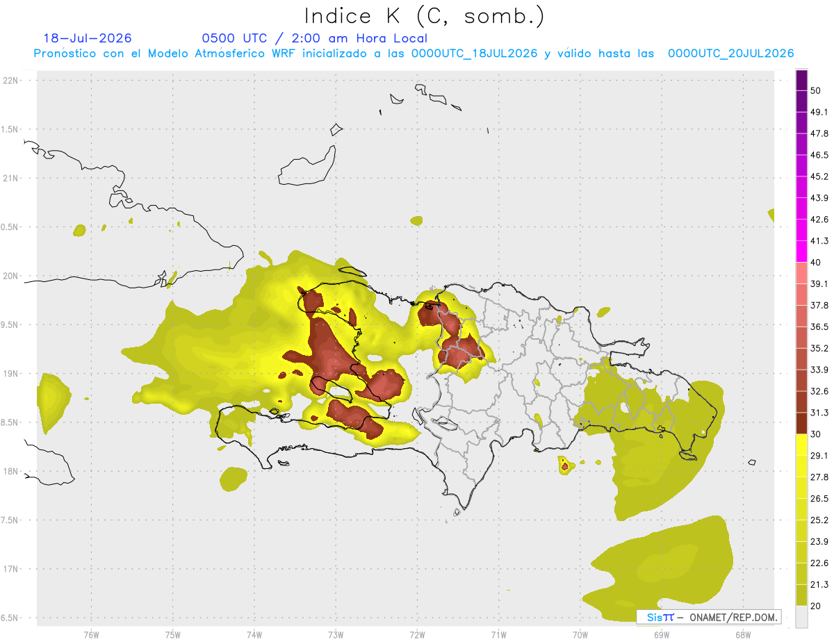834x644 pixels.
Task: Click the Indice K chart title
Action: 424,16
